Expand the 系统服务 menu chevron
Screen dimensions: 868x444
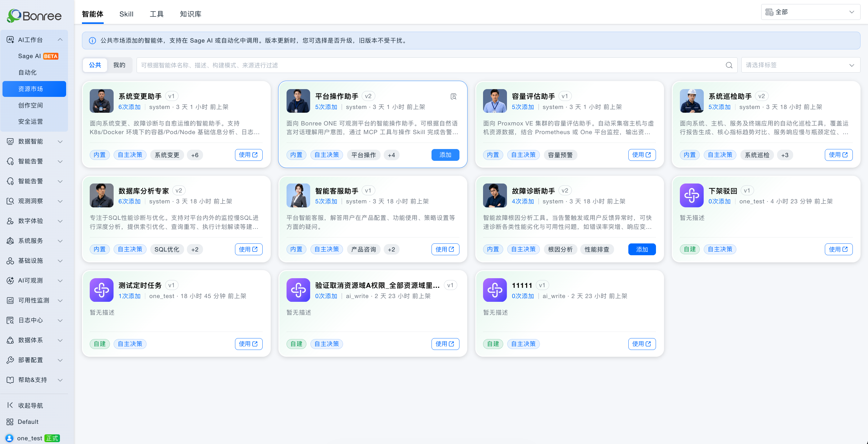point(60,241)
